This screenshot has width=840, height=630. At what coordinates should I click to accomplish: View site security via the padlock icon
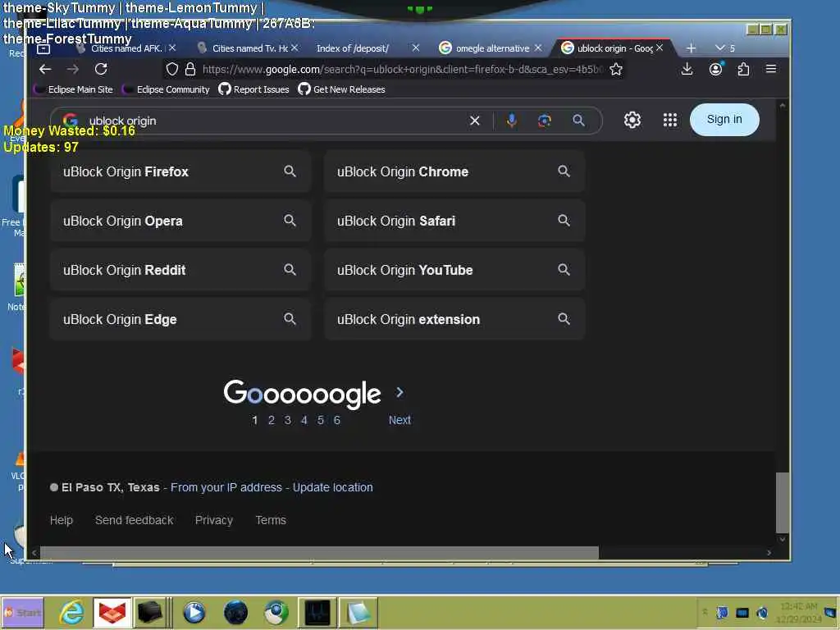(190, 69)
